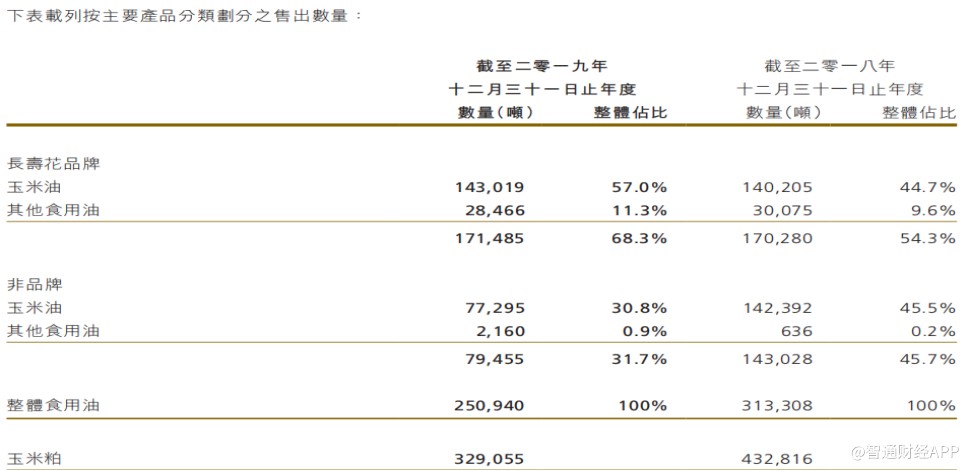Click the 171,485 brand subtotal
The height and width of the screenshot is (471, 969).
click(x=489, y=237)
